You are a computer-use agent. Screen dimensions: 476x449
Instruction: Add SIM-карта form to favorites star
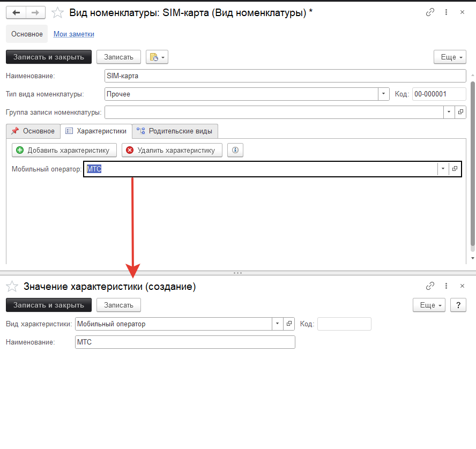pos(58,12)
